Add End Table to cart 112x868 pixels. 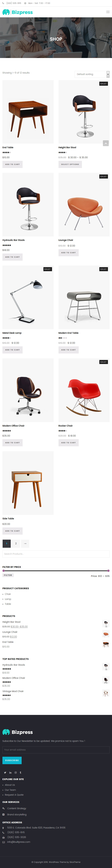[x=13, y=164]
